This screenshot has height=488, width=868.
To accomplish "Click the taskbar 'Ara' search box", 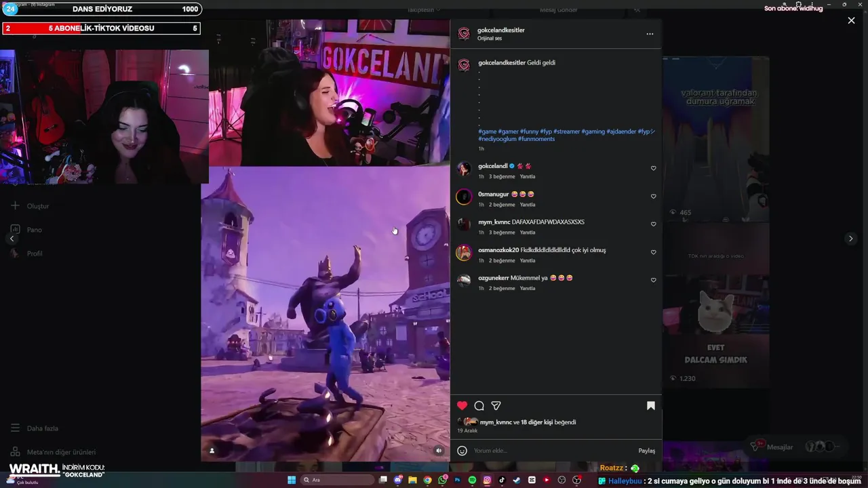I will (337, 480).
